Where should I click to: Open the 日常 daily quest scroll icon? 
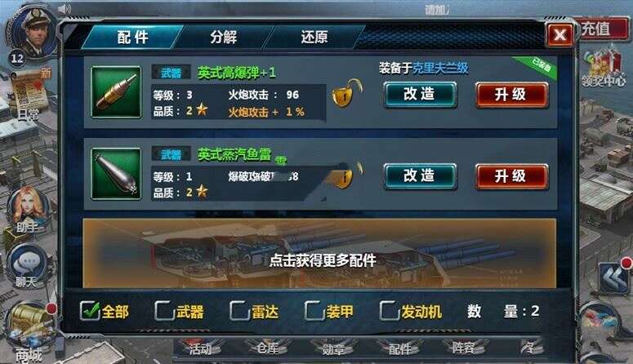(x=30, y=94)
